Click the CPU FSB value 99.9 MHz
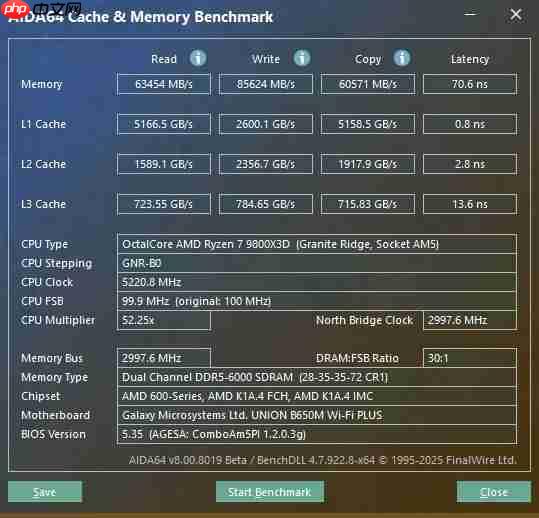Screen dimensions: 539x518 tap(317, 301)
